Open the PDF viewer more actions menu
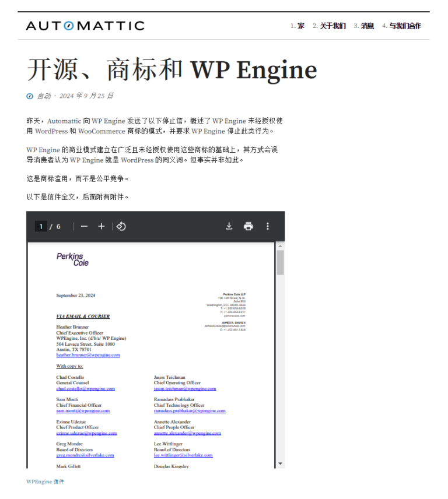Screen dimensions: 448x499 pyautogui.click(x=268, y=226)
